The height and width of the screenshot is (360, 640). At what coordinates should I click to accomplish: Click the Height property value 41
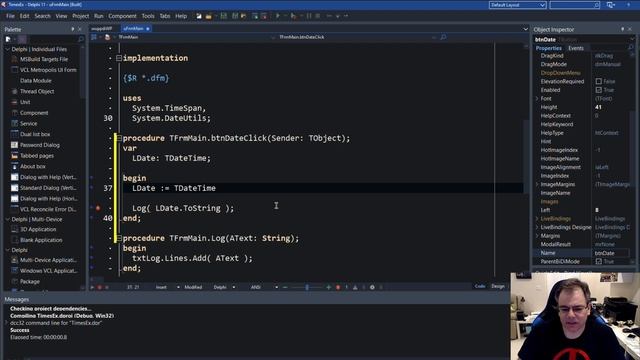point(598,107)
